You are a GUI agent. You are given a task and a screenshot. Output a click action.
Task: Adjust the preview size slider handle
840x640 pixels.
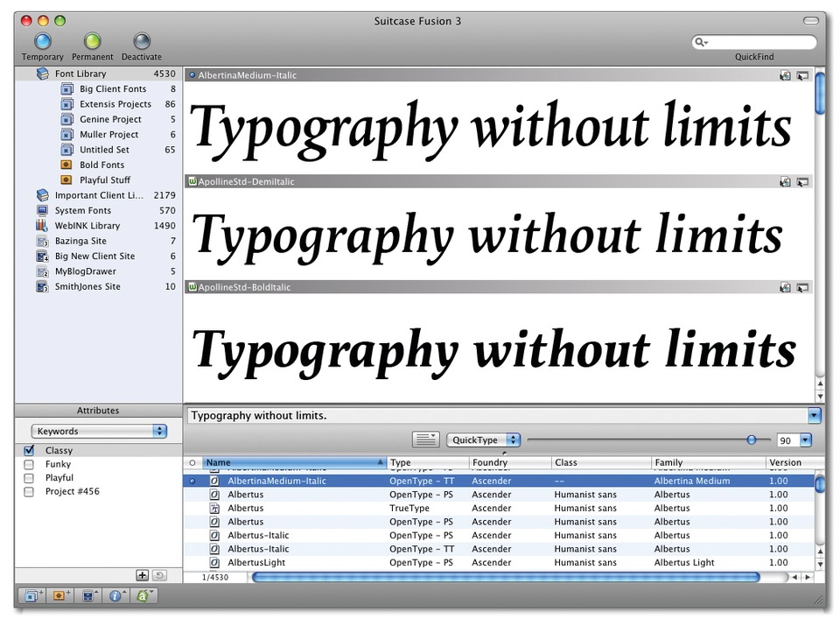click(751, 440)
